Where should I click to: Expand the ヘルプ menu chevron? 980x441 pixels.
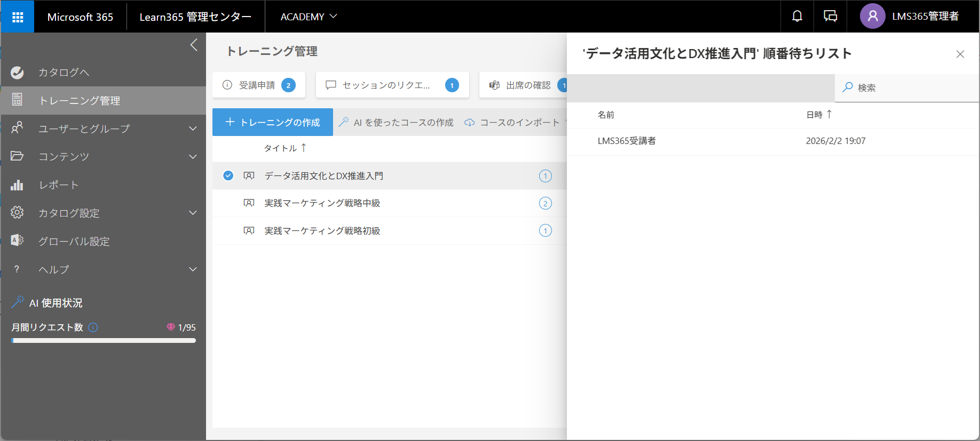(x=193, y=269)
